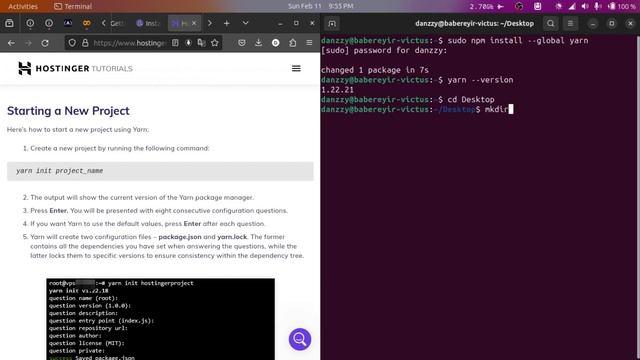Open the Terminal app menu in top bar
This screenshot has height=360, width=640.
73,6
